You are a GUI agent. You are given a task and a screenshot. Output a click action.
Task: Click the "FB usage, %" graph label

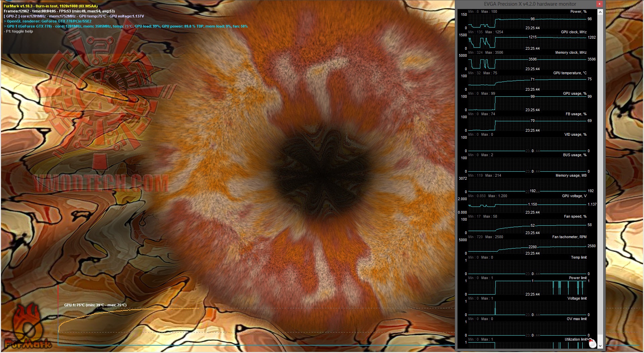(576, 114)
